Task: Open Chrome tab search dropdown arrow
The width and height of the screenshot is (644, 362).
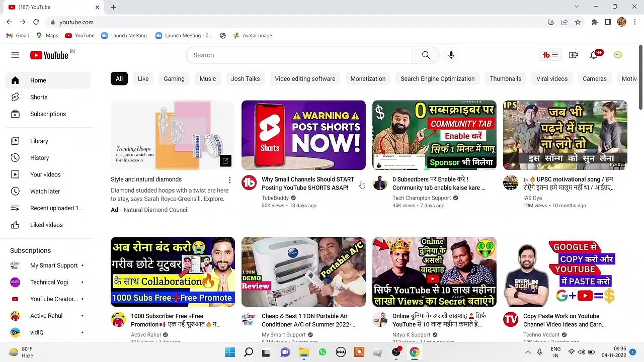Action: click(x=577, y=7)
